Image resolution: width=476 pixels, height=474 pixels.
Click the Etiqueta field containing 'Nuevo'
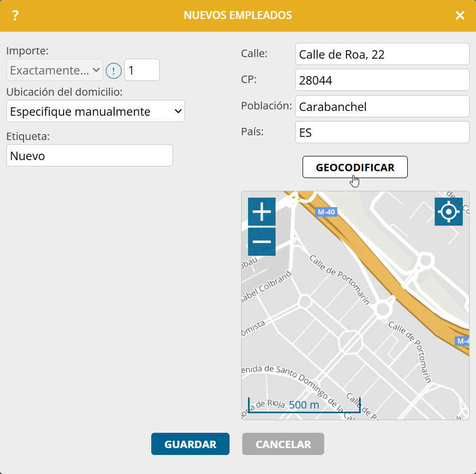pos(89,155)
